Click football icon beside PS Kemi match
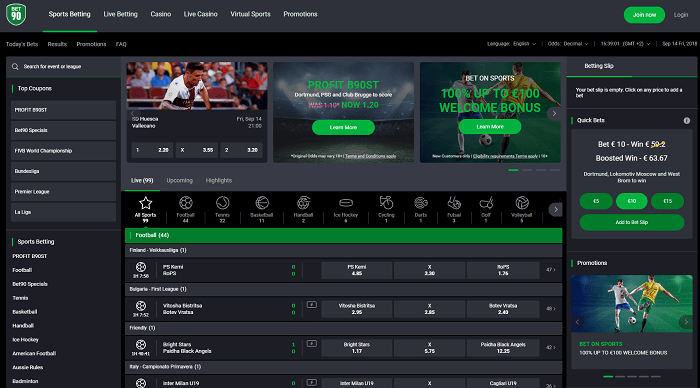 [x=141, y=267]
